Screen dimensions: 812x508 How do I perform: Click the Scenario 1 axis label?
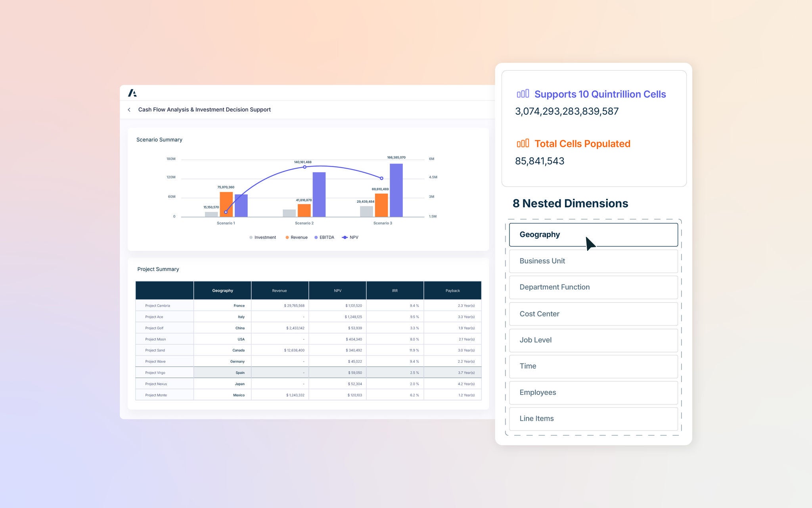(226, 223)
